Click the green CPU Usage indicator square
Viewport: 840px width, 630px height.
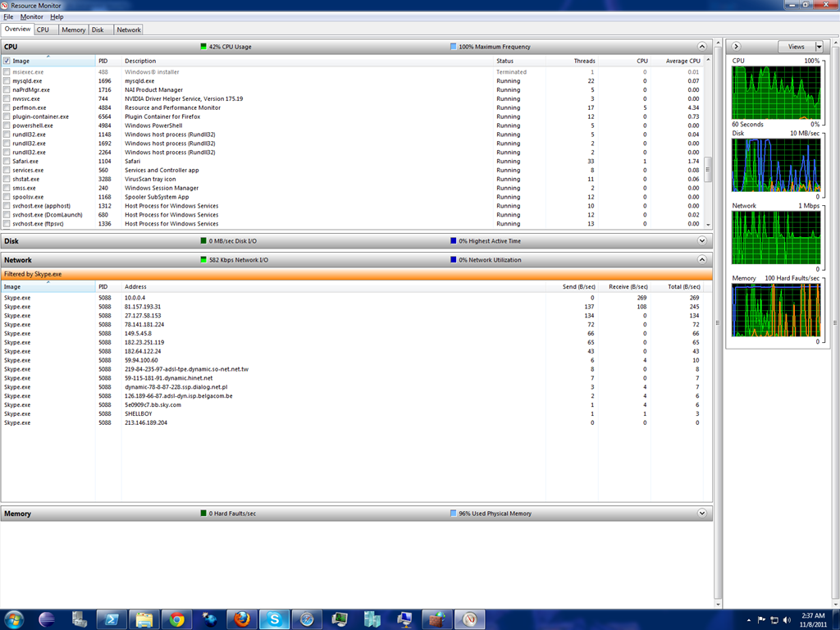coord(203,47)
